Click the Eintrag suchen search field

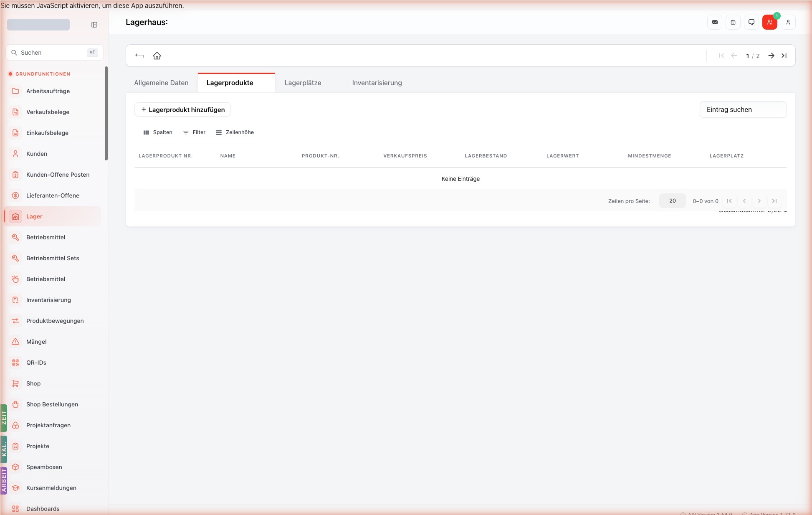[x=743, y=109]
